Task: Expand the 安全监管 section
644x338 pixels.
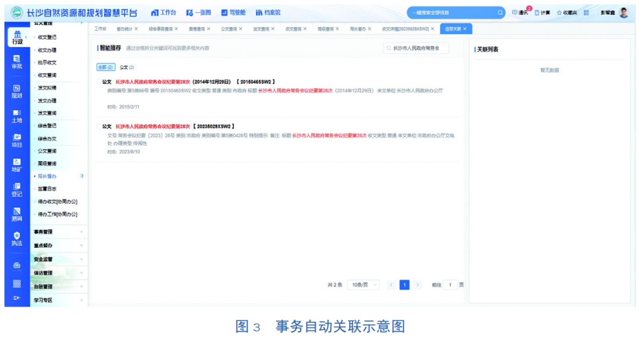Action: coord(58,259)
